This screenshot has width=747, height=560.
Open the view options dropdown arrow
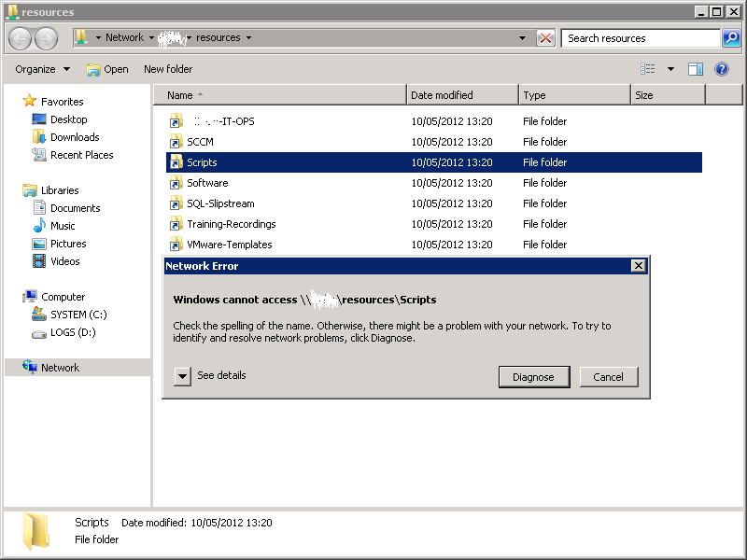tap(670, 69)
